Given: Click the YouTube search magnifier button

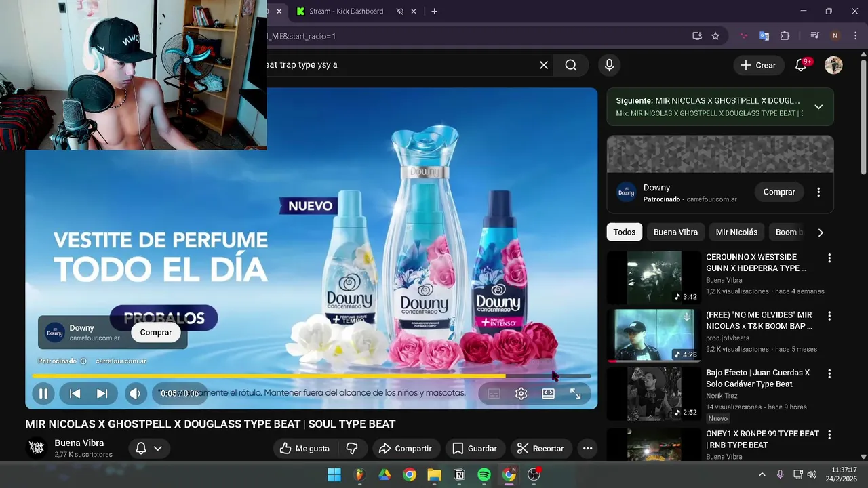Looking at the screenshot, I should 571,65.
